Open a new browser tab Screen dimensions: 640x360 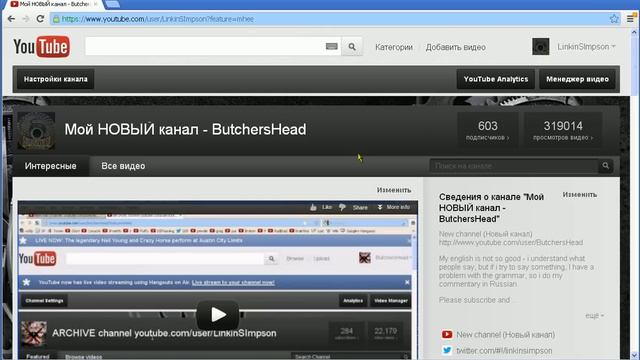point(112,4)
